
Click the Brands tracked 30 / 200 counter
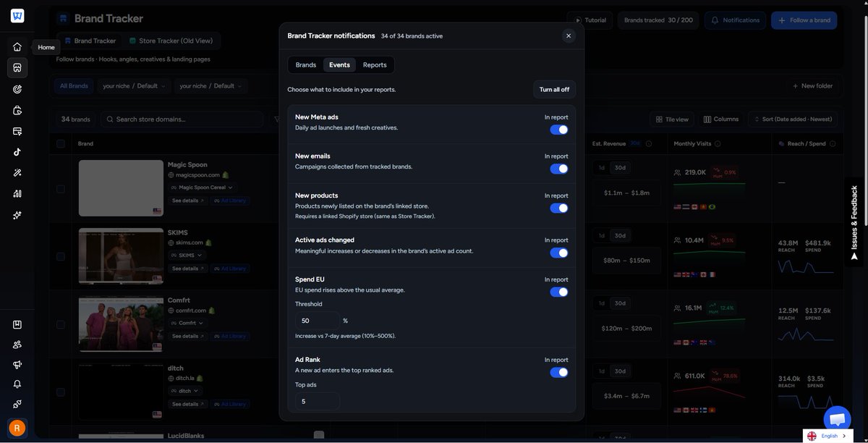[658, 20]
